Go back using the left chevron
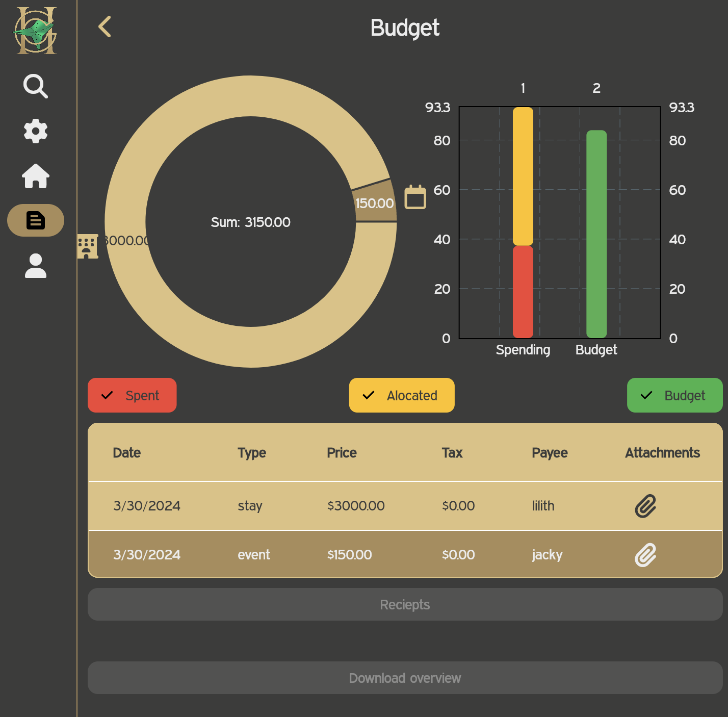 (105, 27)
